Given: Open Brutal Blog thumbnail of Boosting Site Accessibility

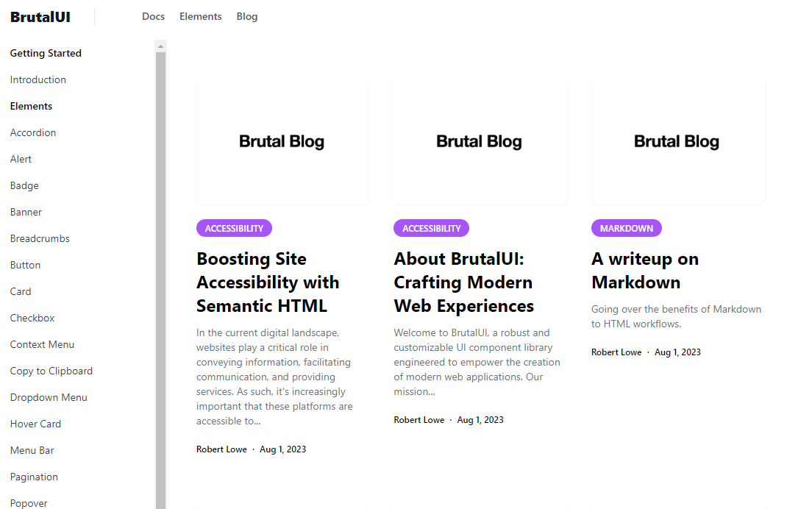Looking at the screenshot, I should coord(283,141).
